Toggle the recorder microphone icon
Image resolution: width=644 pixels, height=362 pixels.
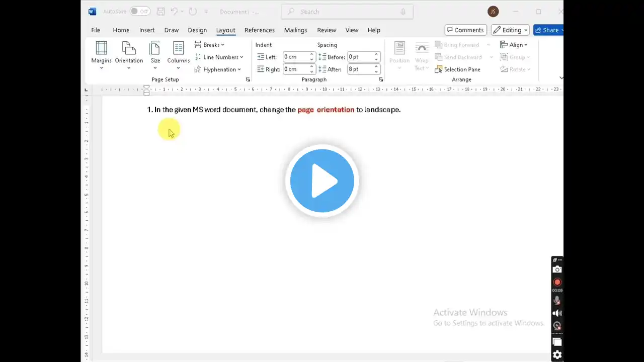557,300
